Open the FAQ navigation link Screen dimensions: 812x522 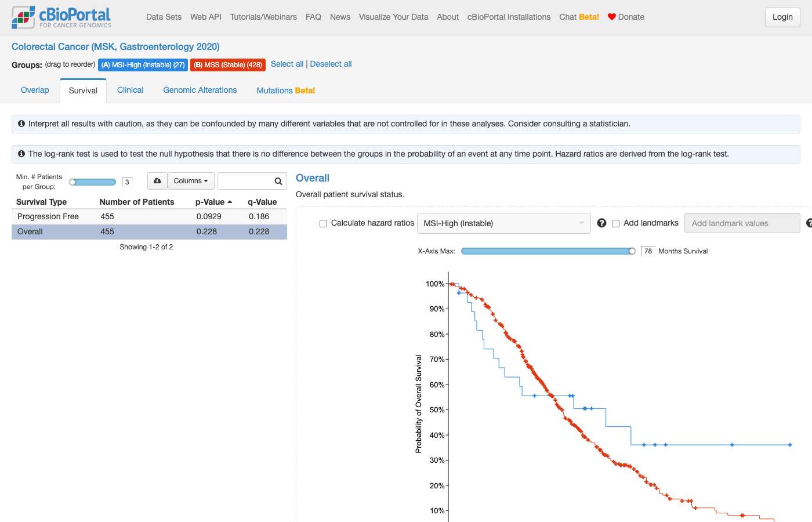pyautogui.click(x=313, y=17)
